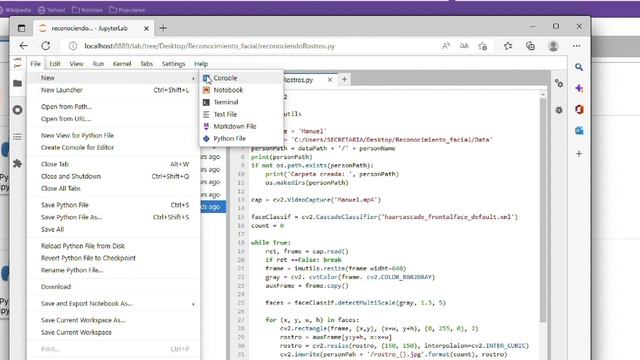
Task: Reload the browser page
Action: (46, 46)
